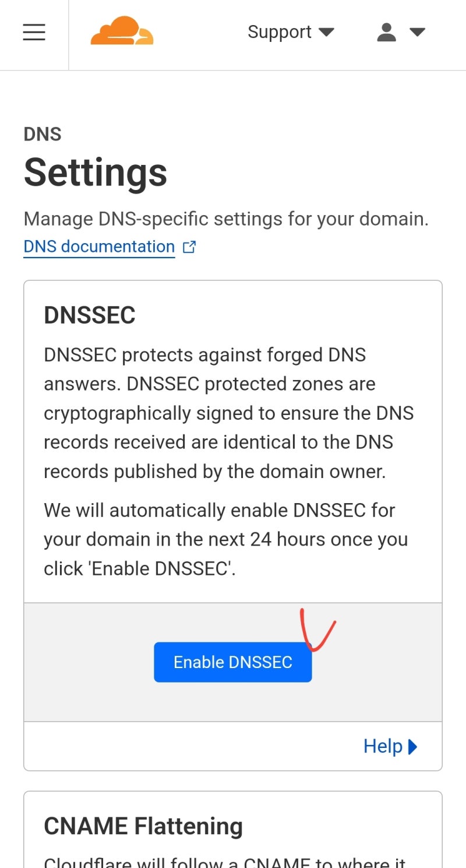Click the DNSSEC card heading

90,316
